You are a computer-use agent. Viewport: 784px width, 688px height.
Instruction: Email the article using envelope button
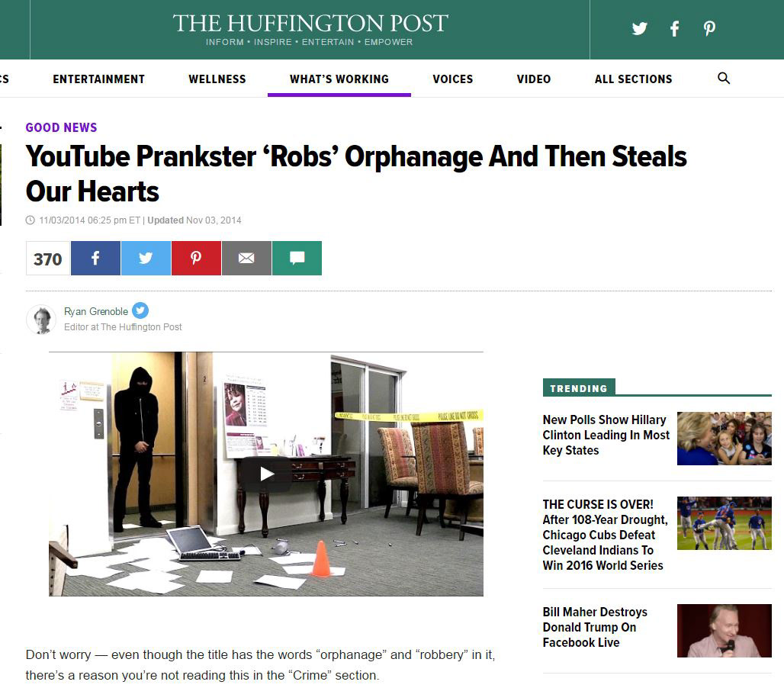click(x=246, y=258)
